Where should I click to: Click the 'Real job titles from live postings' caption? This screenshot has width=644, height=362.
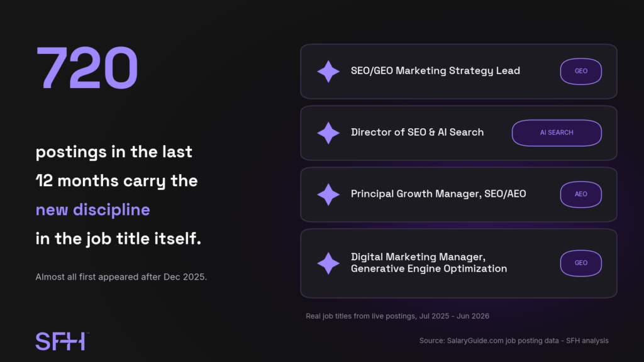pyautogui.click(x=397, y=316)
